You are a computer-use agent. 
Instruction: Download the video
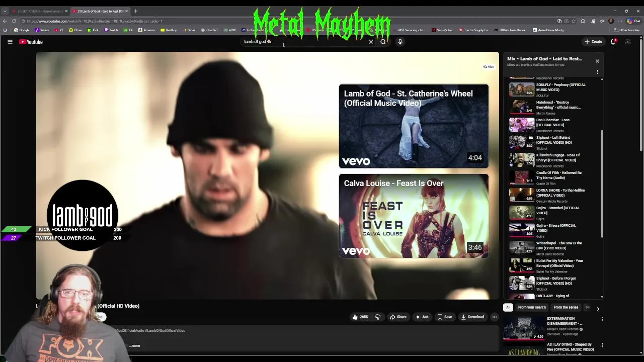(x=472, y=317)
